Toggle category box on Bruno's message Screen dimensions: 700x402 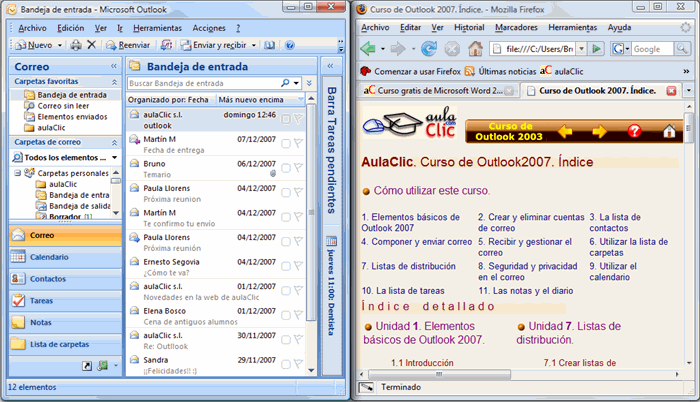[x=286, y=168]
